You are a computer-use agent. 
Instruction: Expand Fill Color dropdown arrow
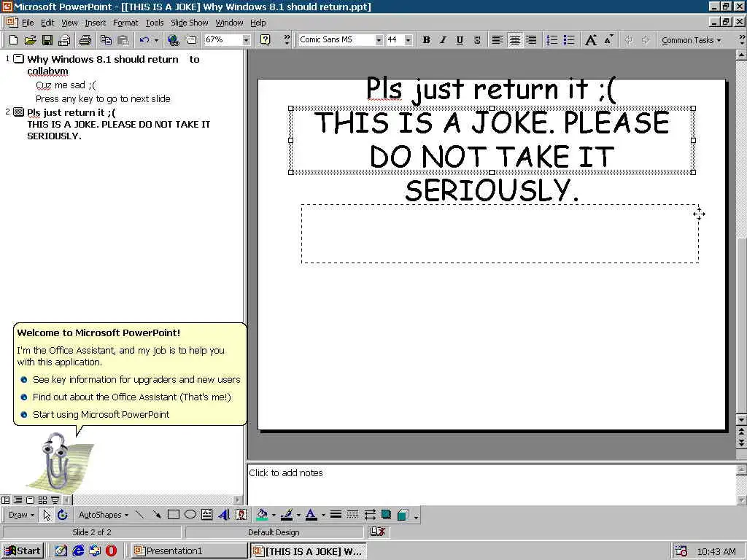point(274,515)
